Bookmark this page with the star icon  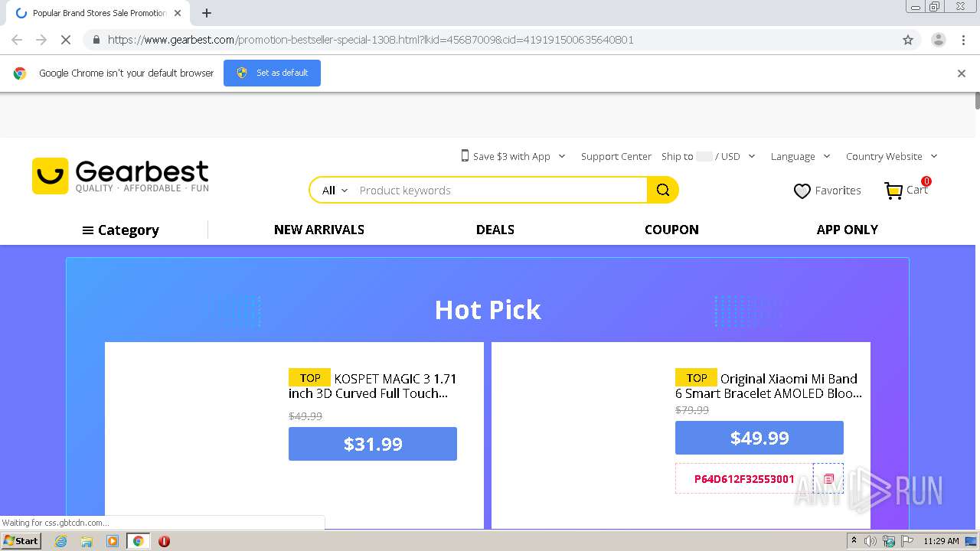coord(908,40)
